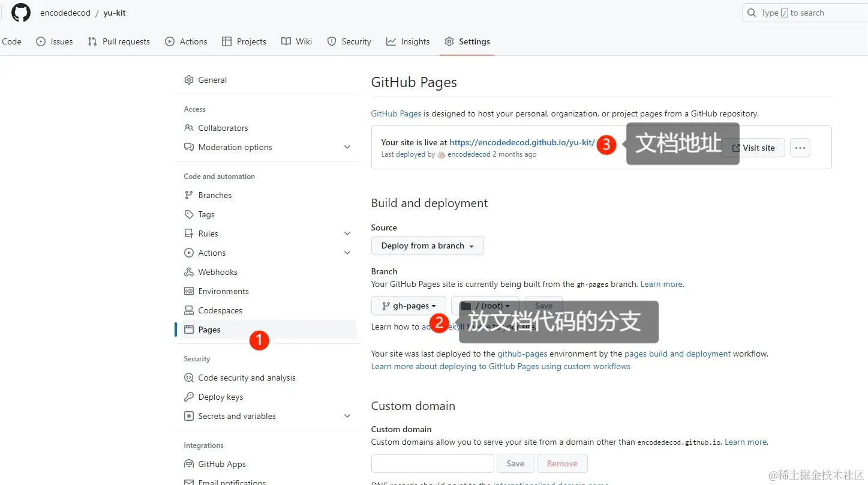Open the Deploy from a branch dropdown

click(428, 246)
